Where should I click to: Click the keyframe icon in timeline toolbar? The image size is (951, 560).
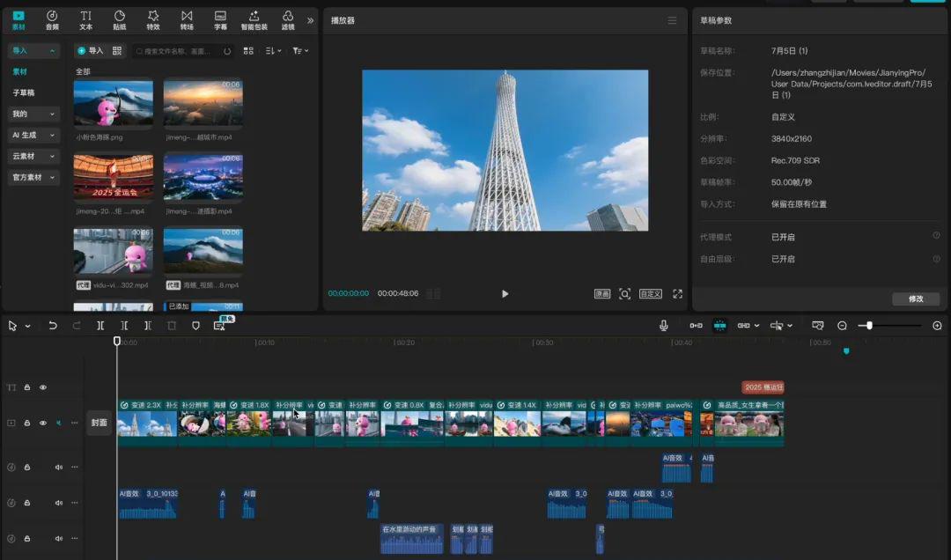point(695,325)
